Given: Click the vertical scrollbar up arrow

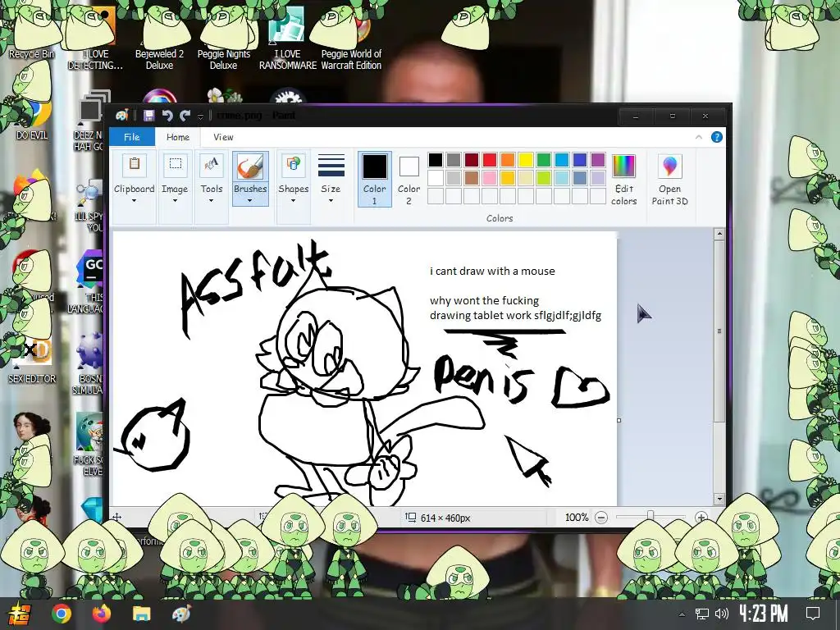Looking at the screenshot, I should point(719,234).
